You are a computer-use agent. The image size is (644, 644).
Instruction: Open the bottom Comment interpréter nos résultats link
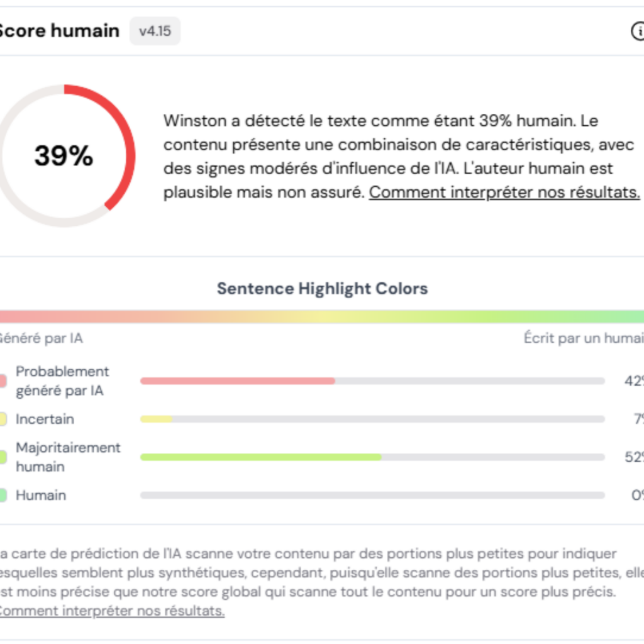pos(111,611)
